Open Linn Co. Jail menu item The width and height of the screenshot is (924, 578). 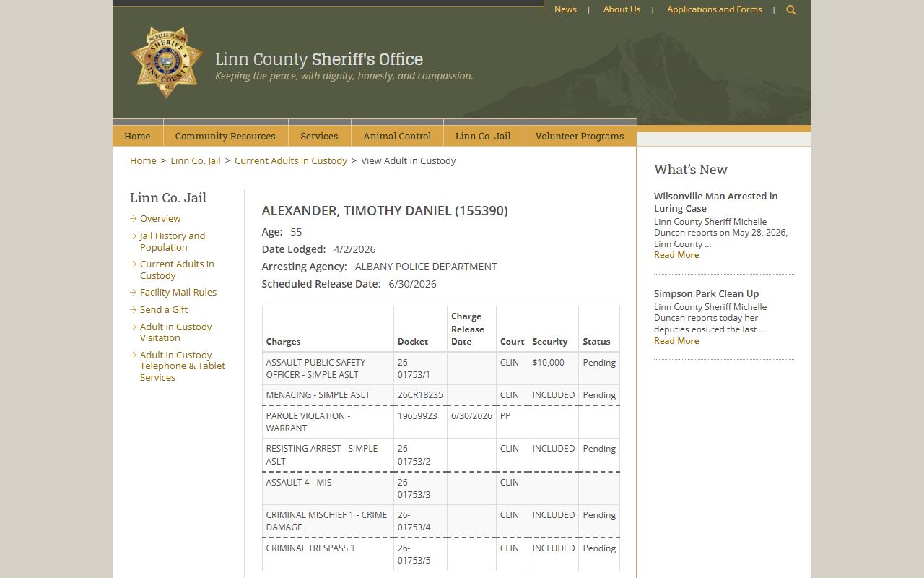click(483, 136)
